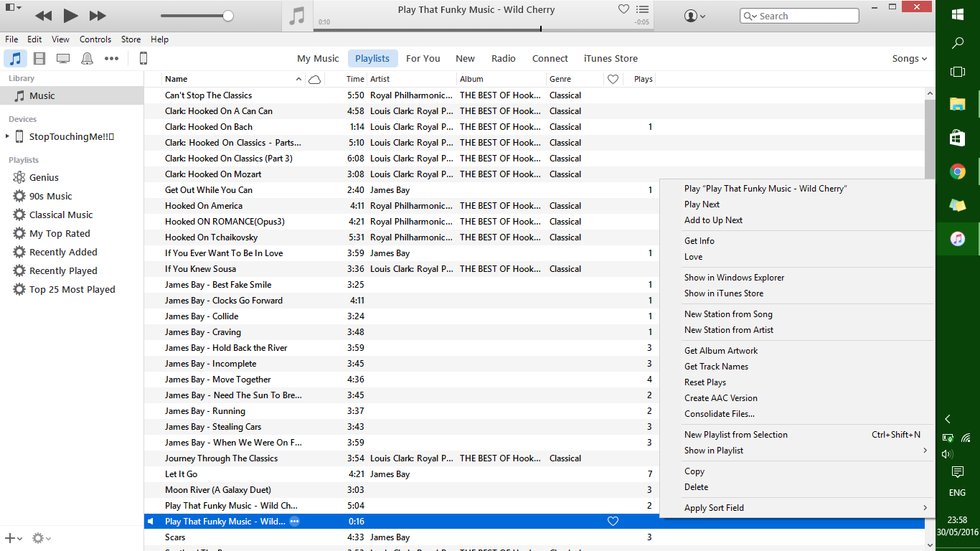
Task: Click the iCloud status column header
Action: tap(314, 79)
